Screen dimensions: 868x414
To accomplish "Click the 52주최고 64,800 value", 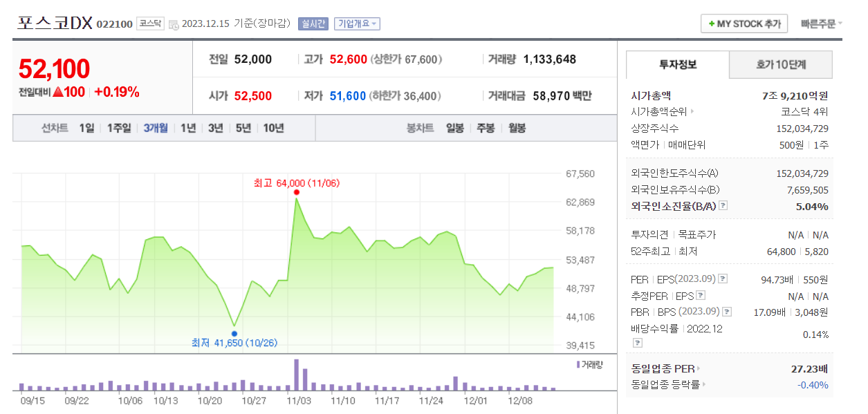I will pos(782,252).
